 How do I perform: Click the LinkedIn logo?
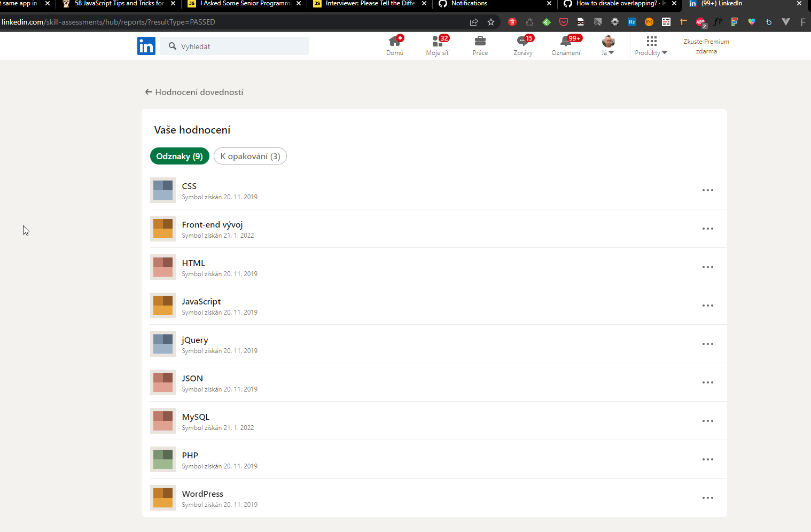click(x=146, y=46)
